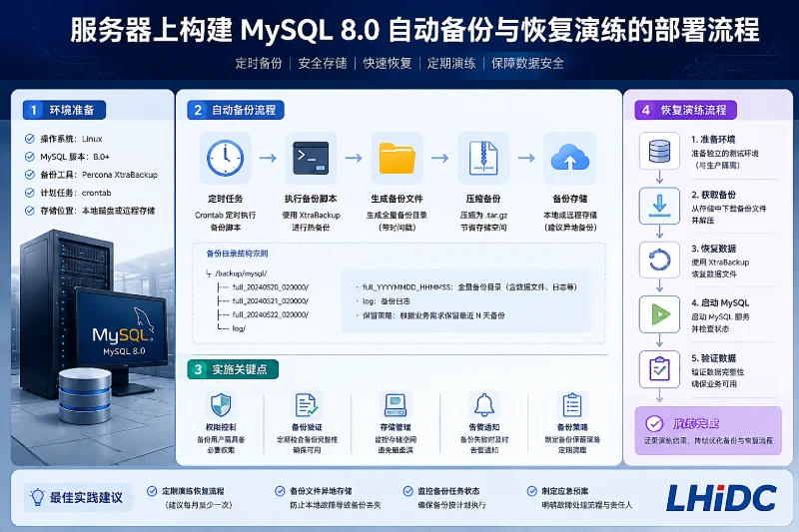The image size is (799, 532).
Task: Click the Percona XtraBackup text
Action: pos(120,175)
